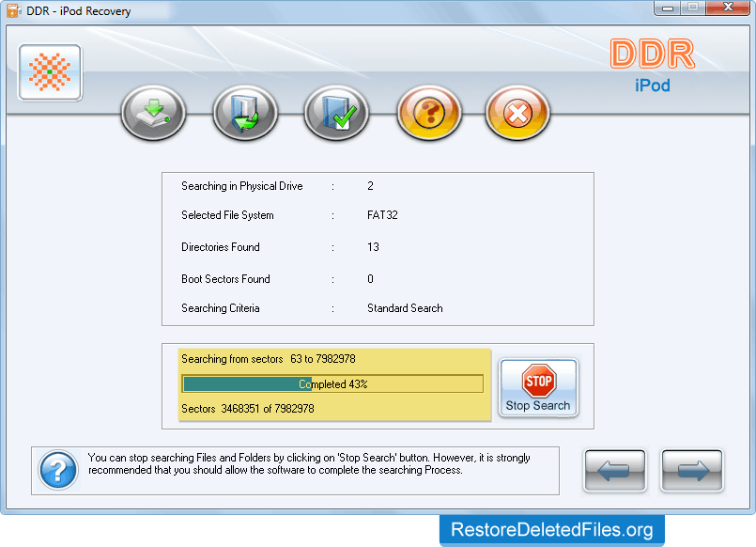Click the directories found value '13'

[x=373, y=247]
